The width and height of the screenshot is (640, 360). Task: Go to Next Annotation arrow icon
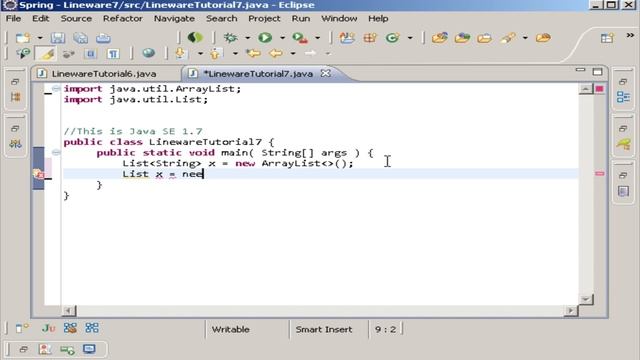coord(180,53)
